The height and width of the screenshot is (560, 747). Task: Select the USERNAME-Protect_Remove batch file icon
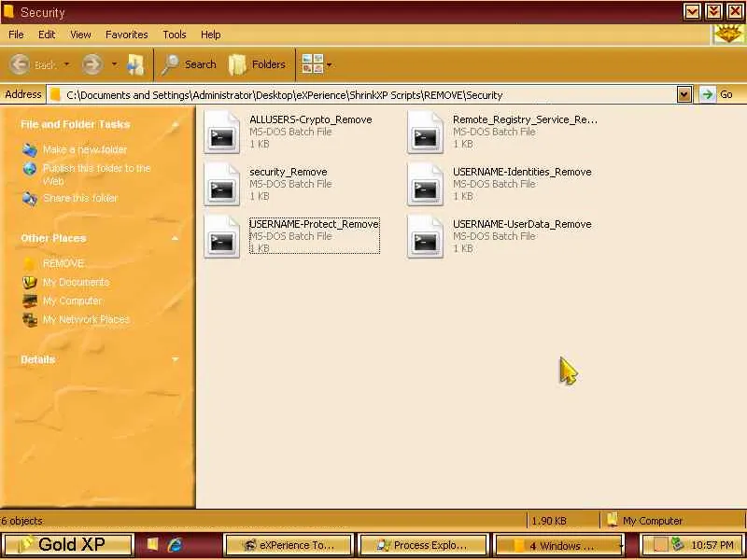[221, 237]
